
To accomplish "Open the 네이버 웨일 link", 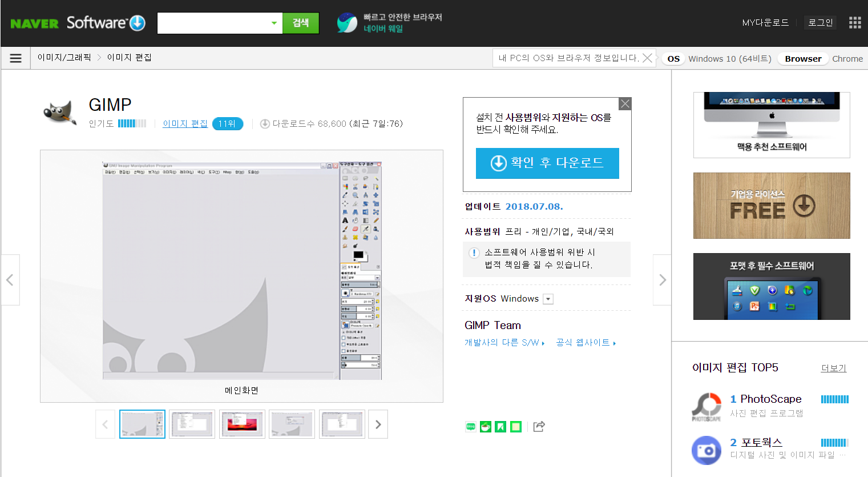I will 383,29.
